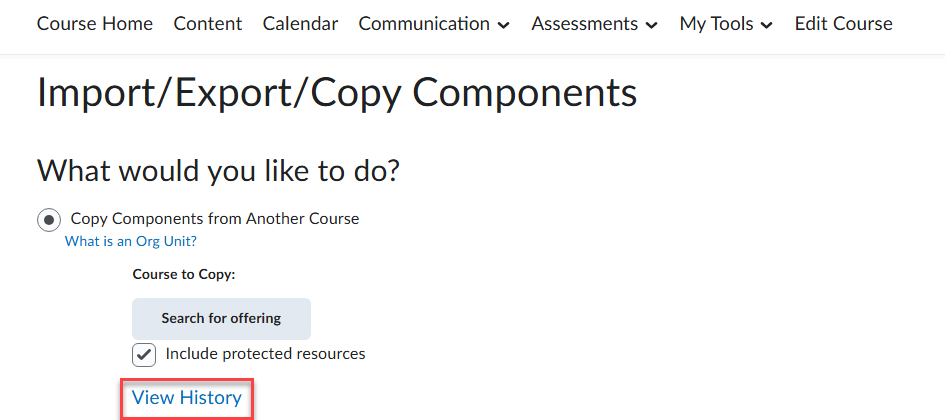Expand the Communication dropdown chevron

click(x=503, y=25)
